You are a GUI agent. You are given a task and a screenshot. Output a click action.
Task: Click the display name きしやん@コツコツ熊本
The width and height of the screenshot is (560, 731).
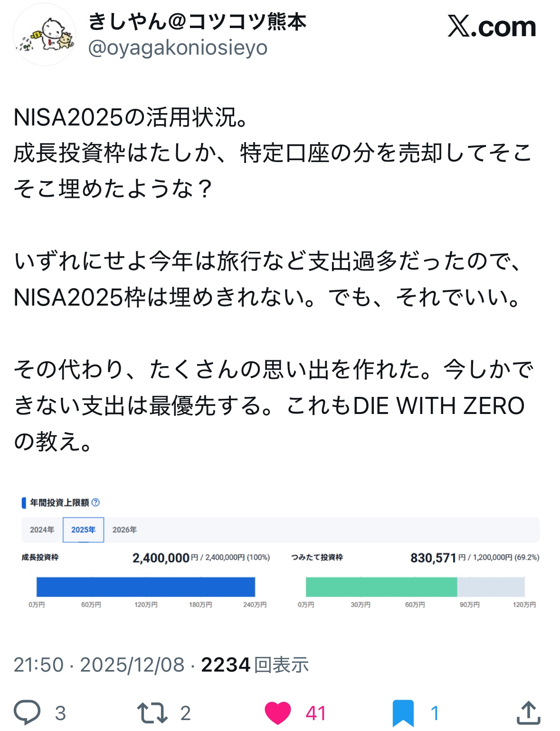(x=197, y=21)
